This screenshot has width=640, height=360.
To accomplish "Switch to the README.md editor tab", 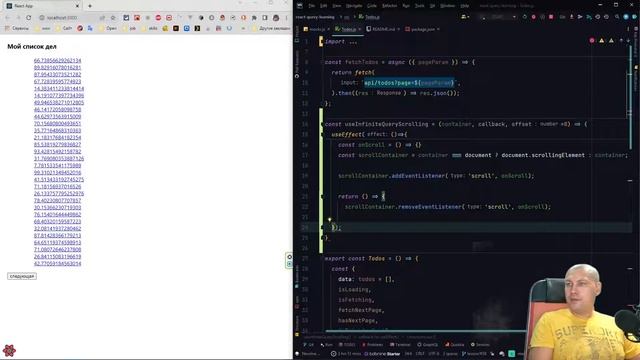I will (383, 29).
